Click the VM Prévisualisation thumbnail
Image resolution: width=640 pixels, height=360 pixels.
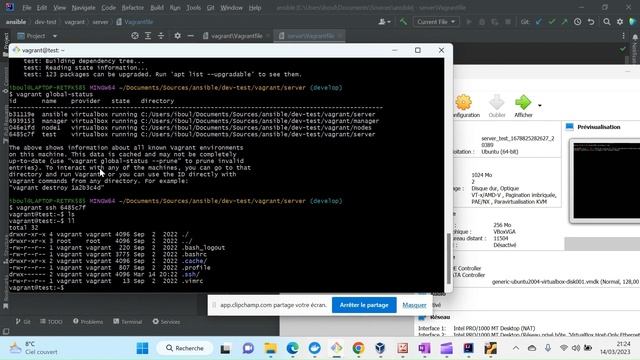(x=606, y=180)
